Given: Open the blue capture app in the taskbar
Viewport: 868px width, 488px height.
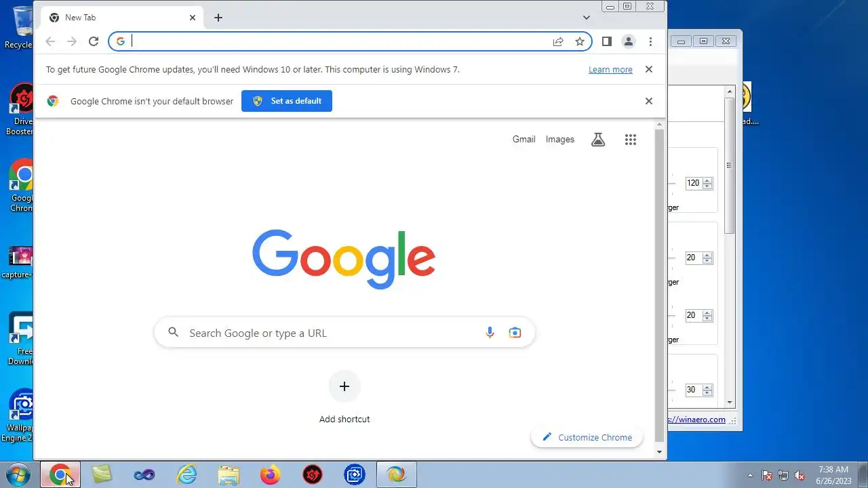Looking at the screenshot, I should point(355,475).
